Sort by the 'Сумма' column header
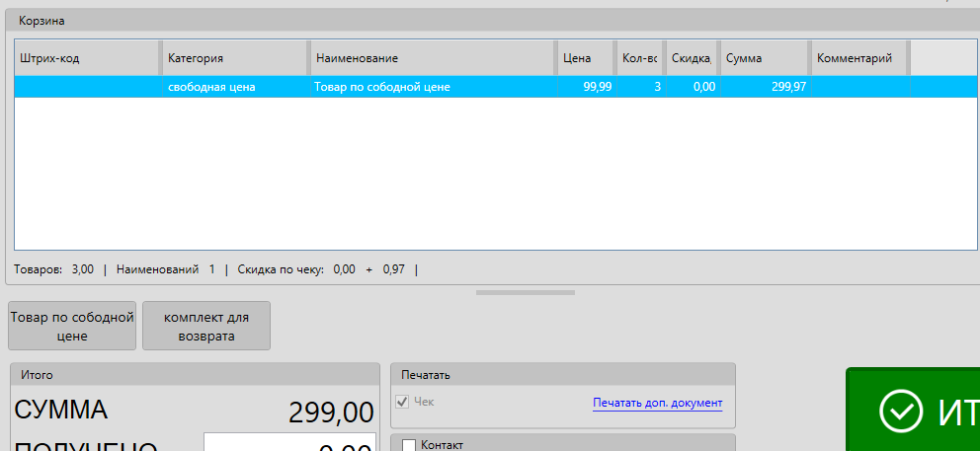The height and width of the screenshot is (451, 980). click(x=764, y=58)
